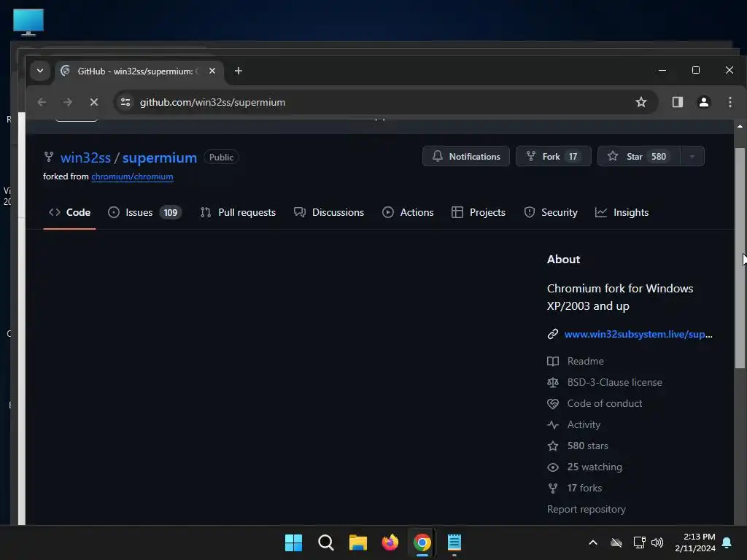Click the Chrome taskbar icon
The height and width of the screenshot is (560, 747).
[x=422, y=542]
